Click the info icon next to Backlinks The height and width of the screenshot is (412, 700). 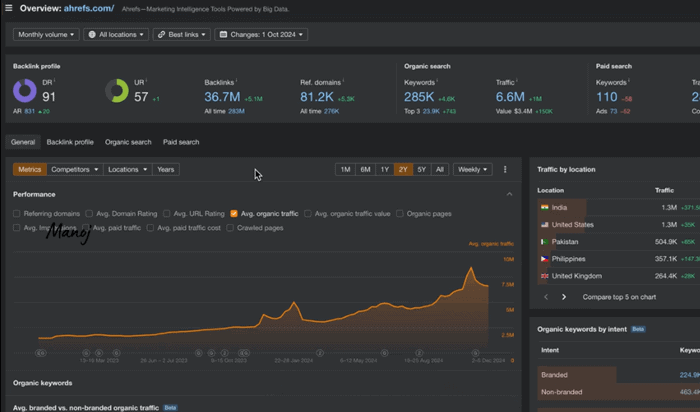(x=236, y=81)
